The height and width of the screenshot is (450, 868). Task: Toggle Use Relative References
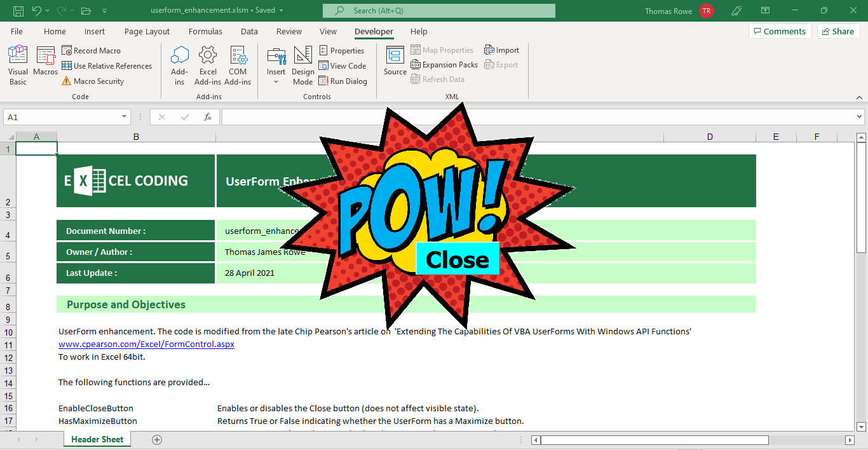coord(107,66)
